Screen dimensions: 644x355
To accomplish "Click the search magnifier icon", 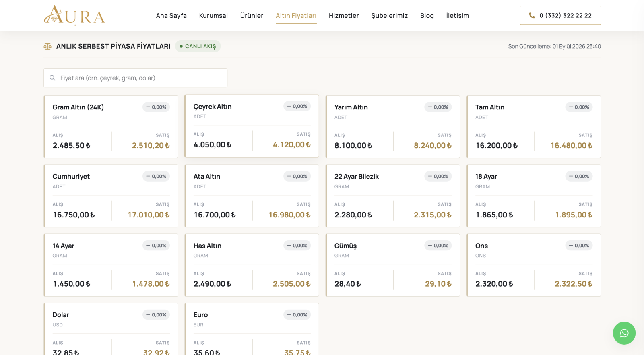I will 52,78.
